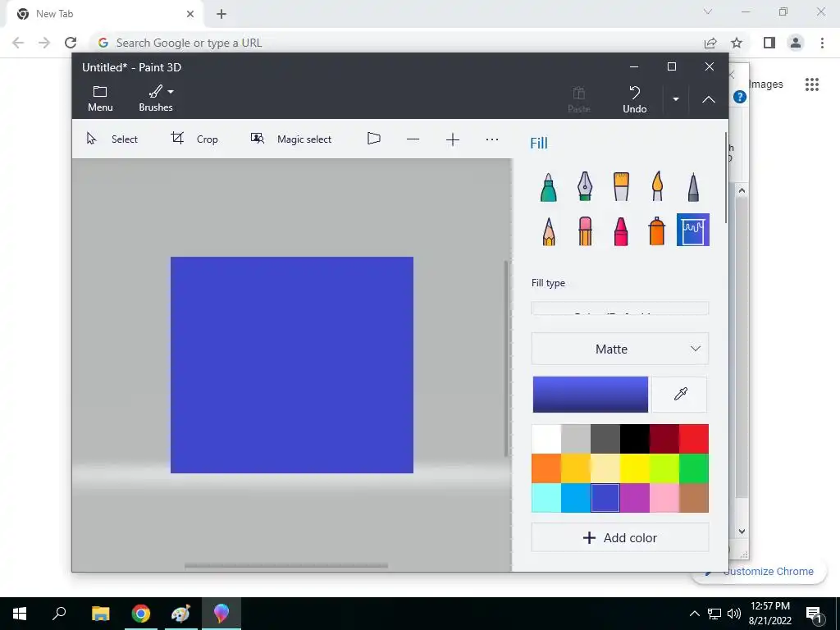Select the lime color swatch
The image size is (840, 630).
click(x=664, y=468)
